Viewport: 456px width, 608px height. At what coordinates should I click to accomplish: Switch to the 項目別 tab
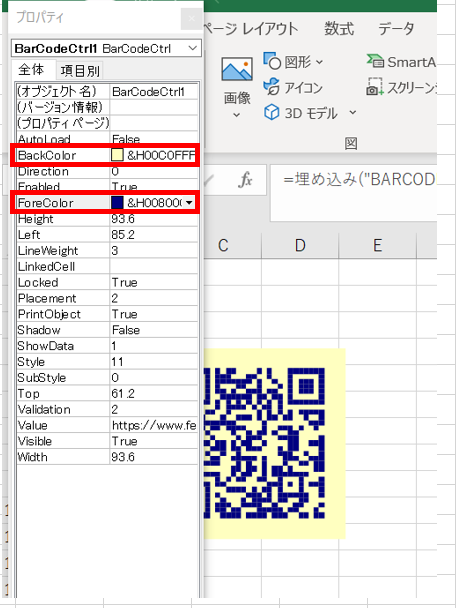click(80, 71)
